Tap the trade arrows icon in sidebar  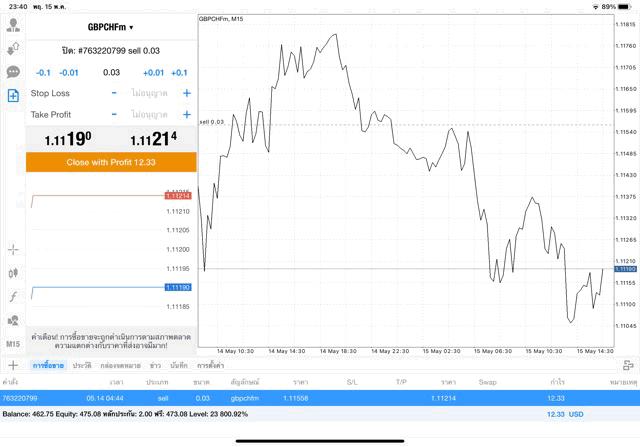tap(13, 48)
